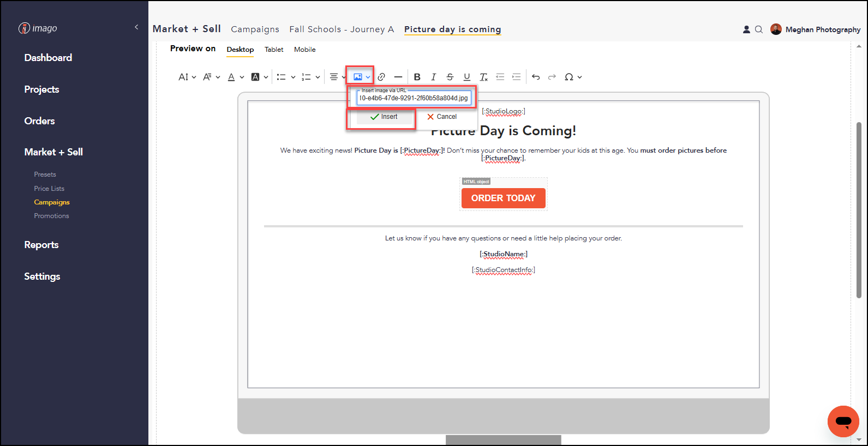Open the Campaigns breadcrumb
The image size is (868, 446).
(x=255, y=29)
